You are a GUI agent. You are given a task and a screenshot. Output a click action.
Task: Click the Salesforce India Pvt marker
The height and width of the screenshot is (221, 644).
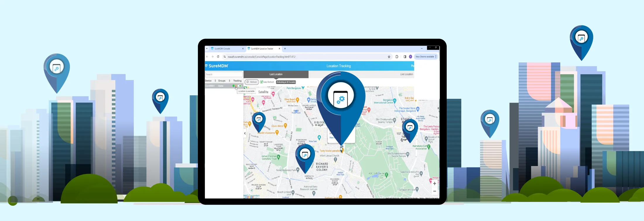(421, 174)
